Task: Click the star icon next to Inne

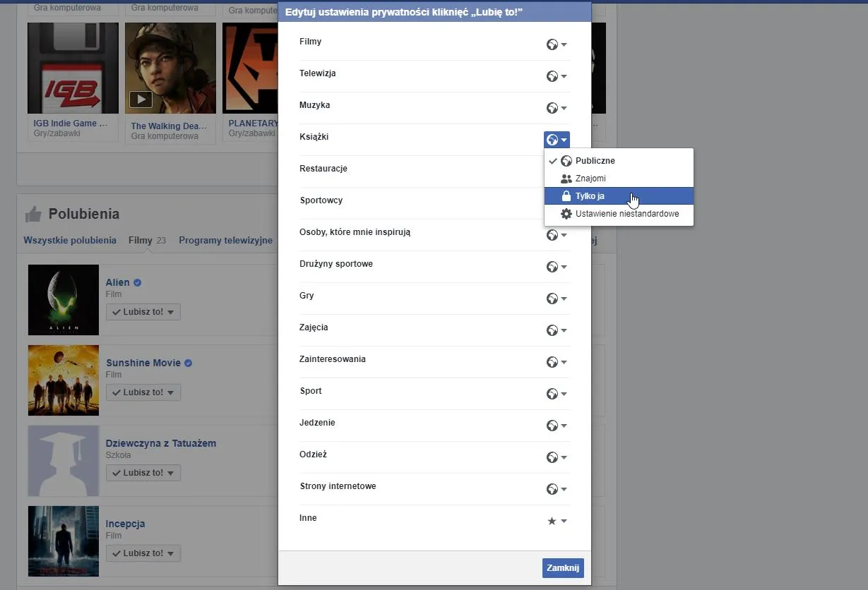Action: click(553, 520)
